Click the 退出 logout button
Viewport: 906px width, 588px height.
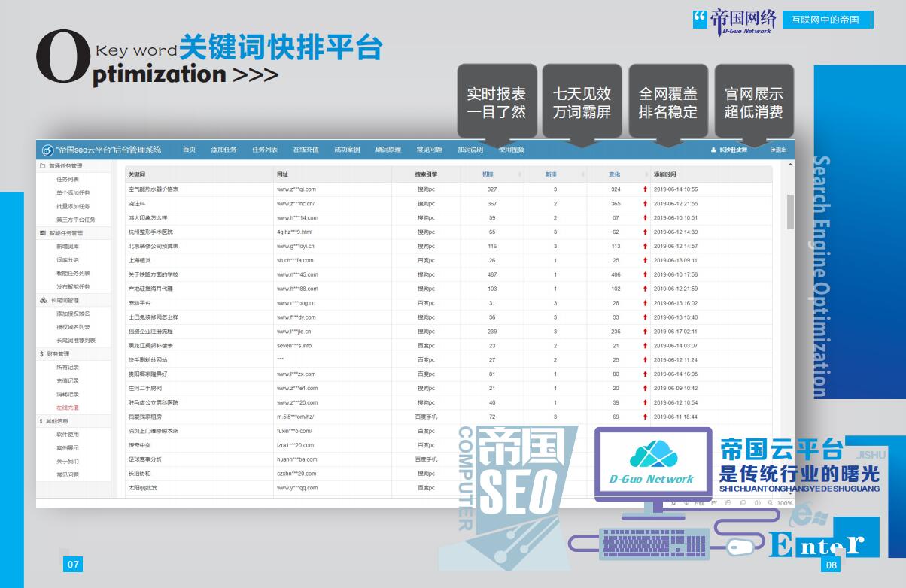[x=779, y=150]
